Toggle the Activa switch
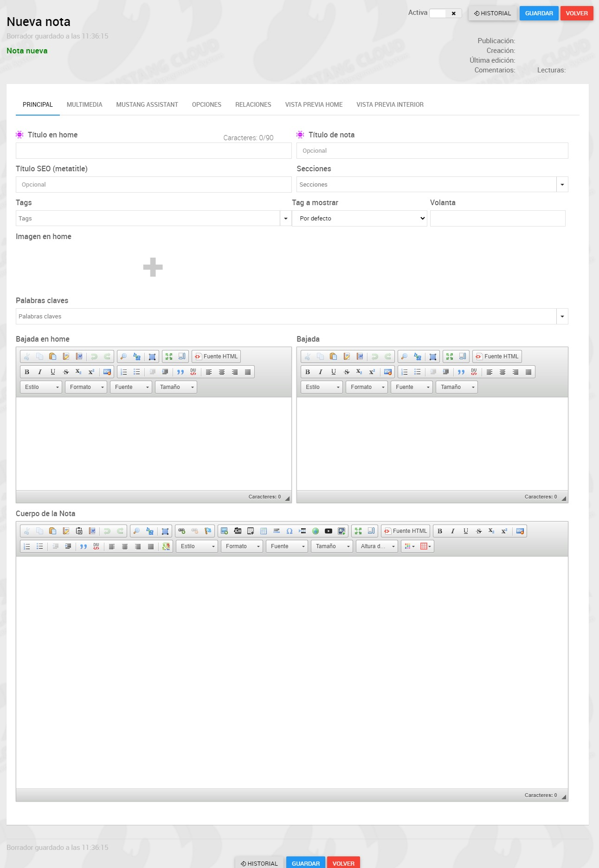Image resolution: width=599 pixels, height=868 pixels. 445,13
